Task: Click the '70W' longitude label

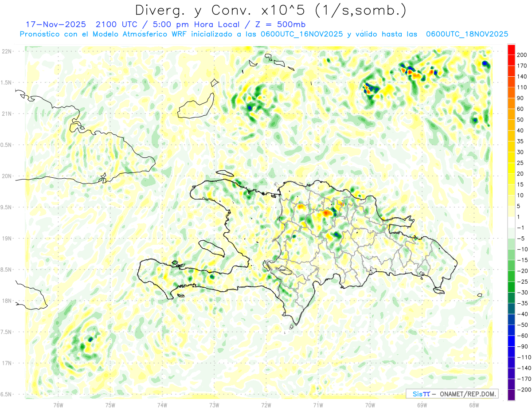Action: tap(370, 405)
